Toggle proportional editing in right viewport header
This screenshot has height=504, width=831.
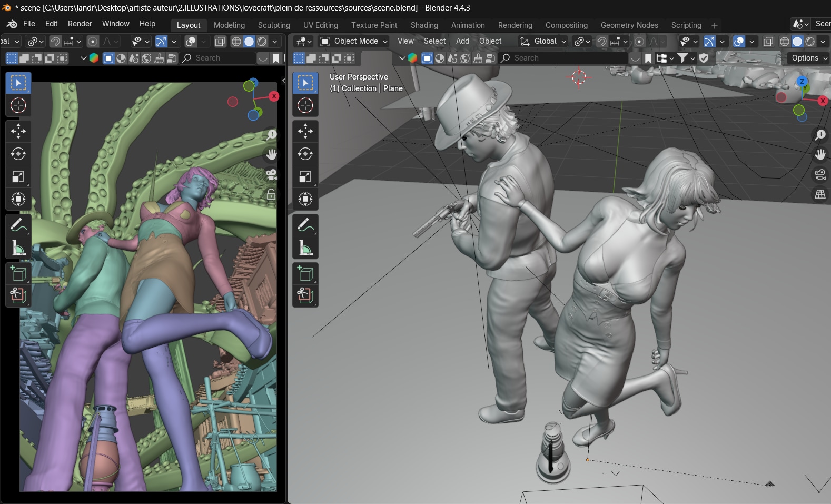pyautogui.click(x=639, y=41)
